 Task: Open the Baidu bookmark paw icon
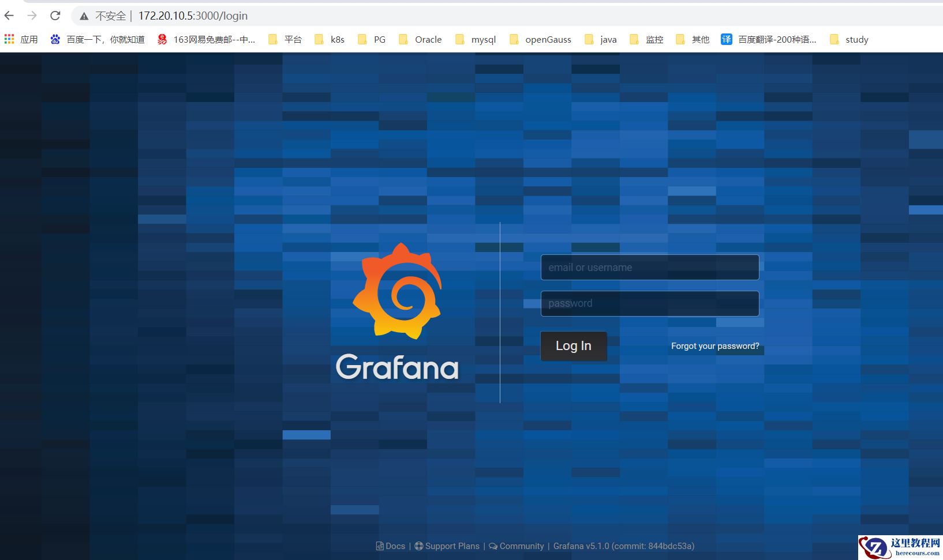tap(55, 39)
